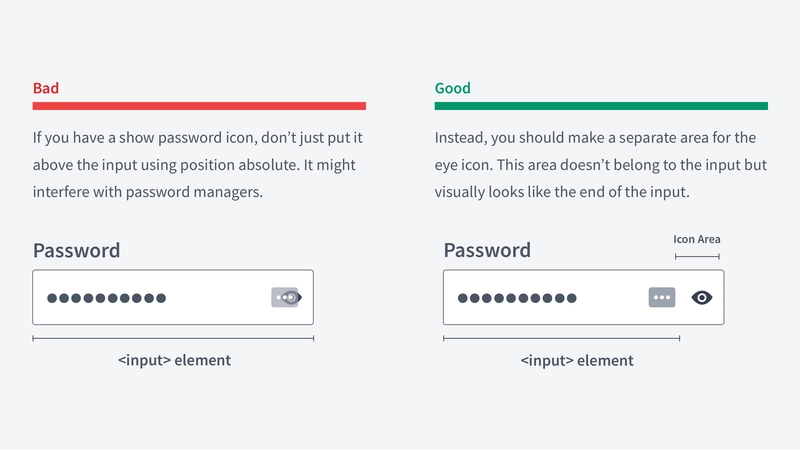Click the Good description paragraph text

pos(601,165)
